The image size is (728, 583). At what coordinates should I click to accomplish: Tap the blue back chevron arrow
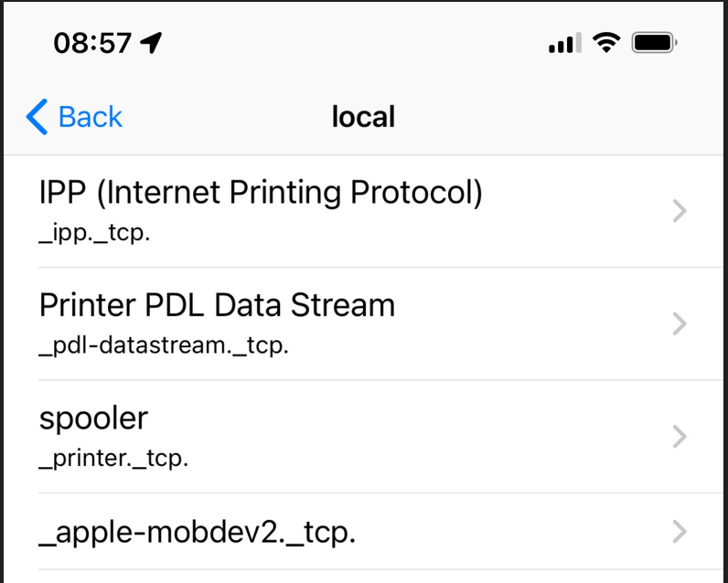[37, 117]
